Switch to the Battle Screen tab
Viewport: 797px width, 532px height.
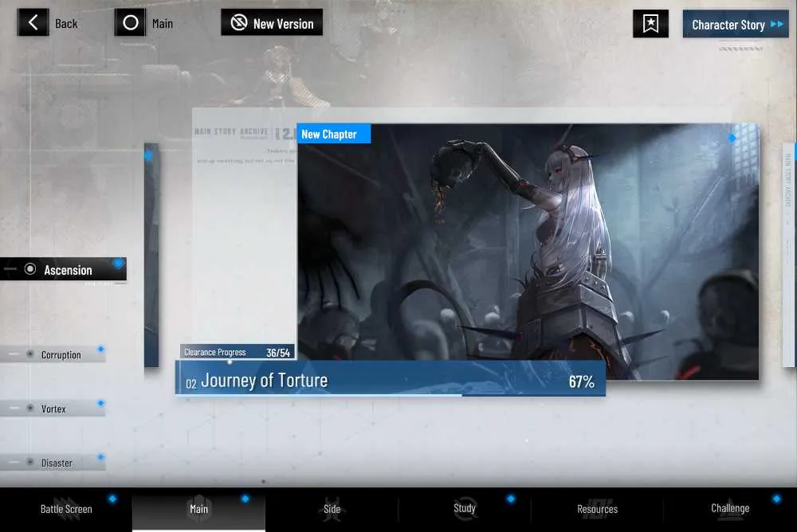(x=66, y=509)
